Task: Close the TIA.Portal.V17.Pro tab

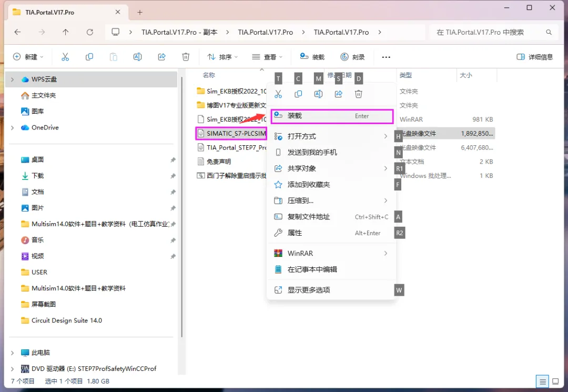Action: click(118, 12)
